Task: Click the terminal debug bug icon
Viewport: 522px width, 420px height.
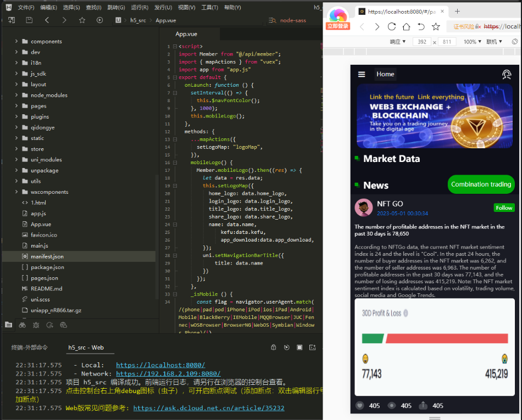Action: click(x=274, y=347)
